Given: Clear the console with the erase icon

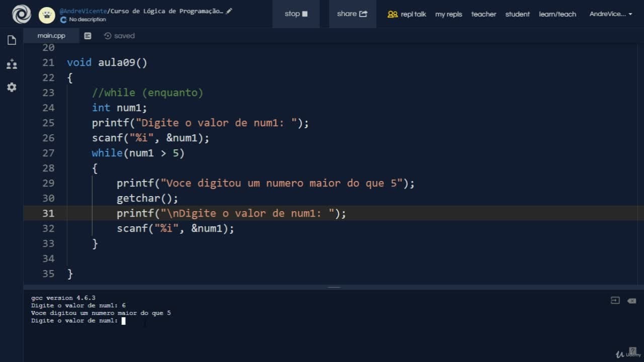Looking at the screenshot, I should tap(631, 301).
